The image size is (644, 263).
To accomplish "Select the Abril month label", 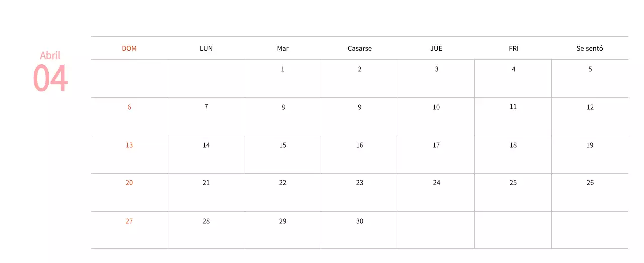I will pos(50,55).
